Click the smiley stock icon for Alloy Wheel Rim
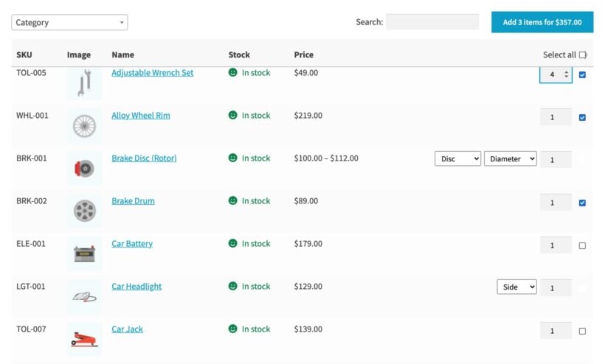 coord(232,115)
